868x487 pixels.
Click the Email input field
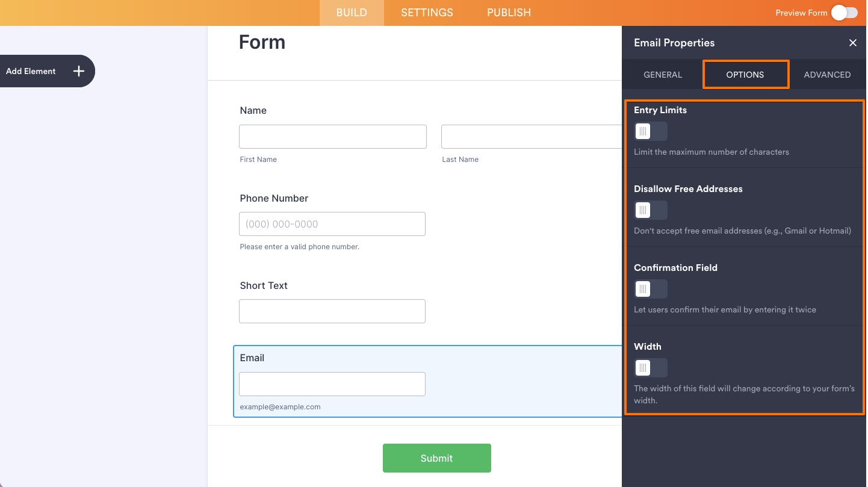click(x=332, y=384)
